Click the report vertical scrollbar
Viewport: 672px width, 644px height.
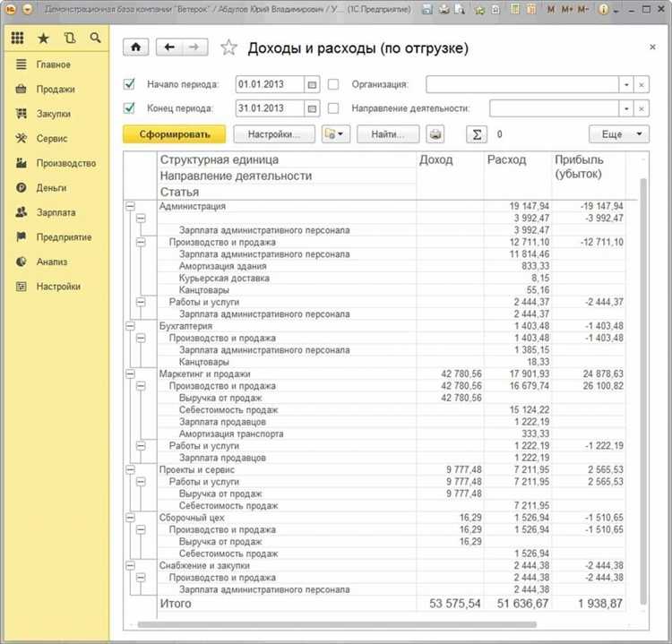tap(642, 391)
